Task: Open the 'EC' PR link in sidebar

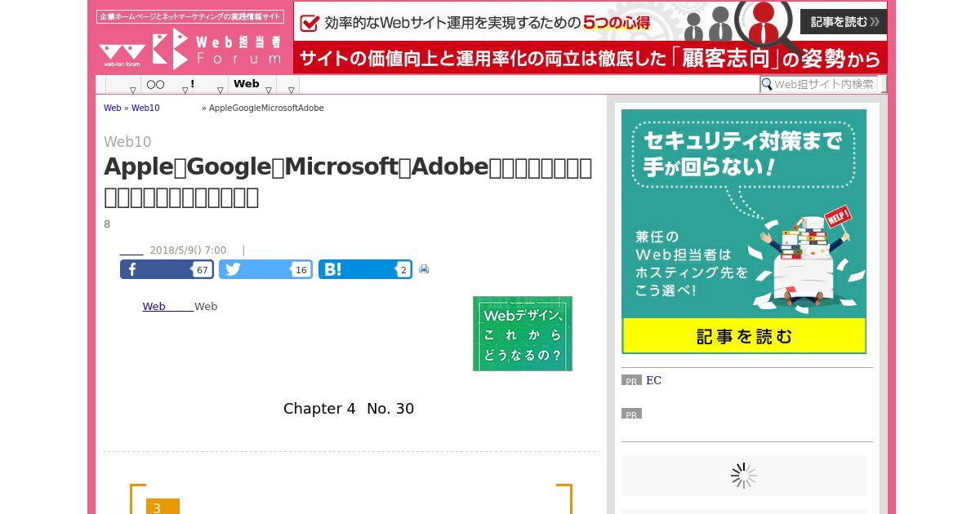Action: pyautogui.click(x=653, y=380)
